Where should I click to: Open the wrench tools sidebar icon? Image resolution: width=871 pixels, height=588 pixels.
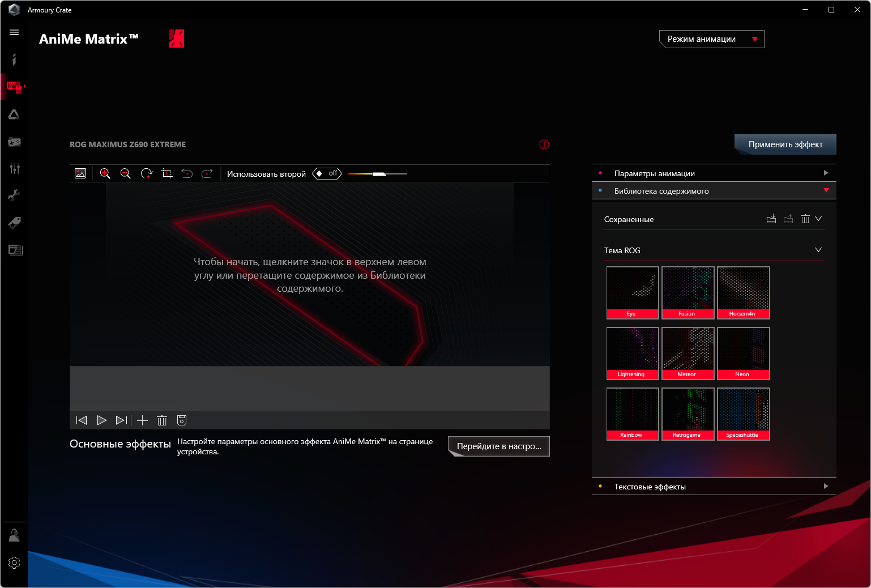14,195
